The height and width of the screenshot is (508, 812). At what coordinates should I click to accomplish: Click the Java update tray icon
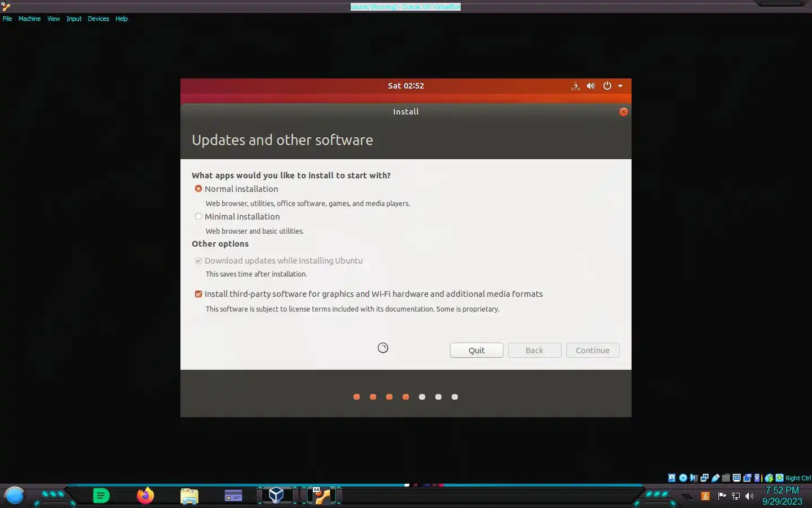(x=705, y=496)
